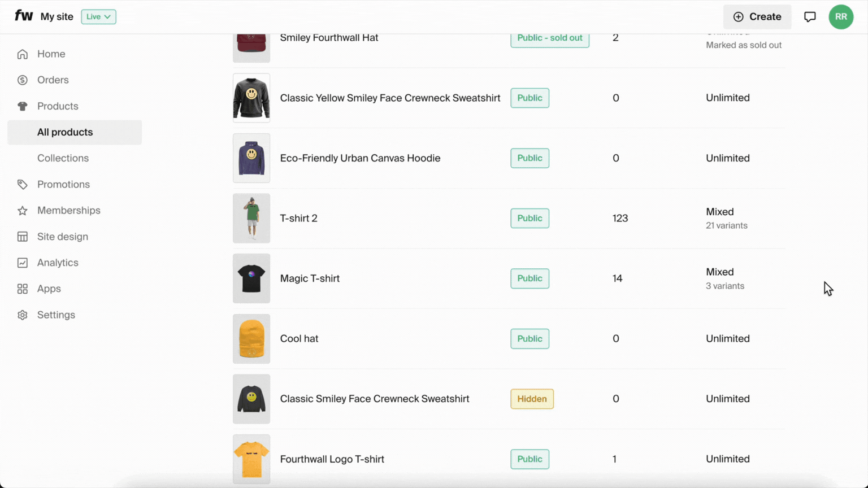Open the Collections section

tap(63, 158)
